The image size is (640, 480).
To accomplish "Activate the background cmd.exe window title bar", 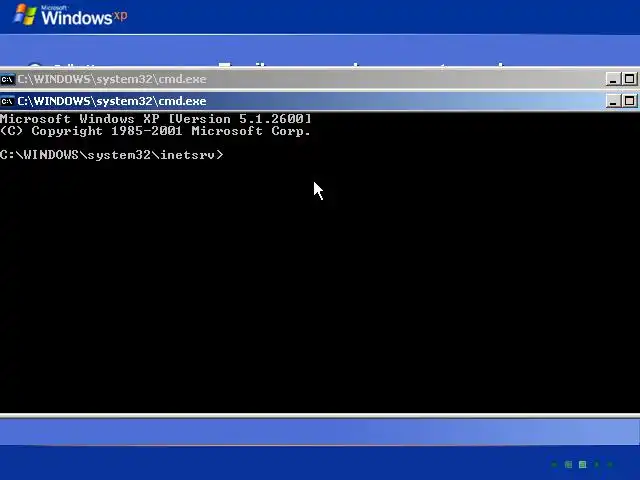I will pyautogui.click(x=310, y=79).
